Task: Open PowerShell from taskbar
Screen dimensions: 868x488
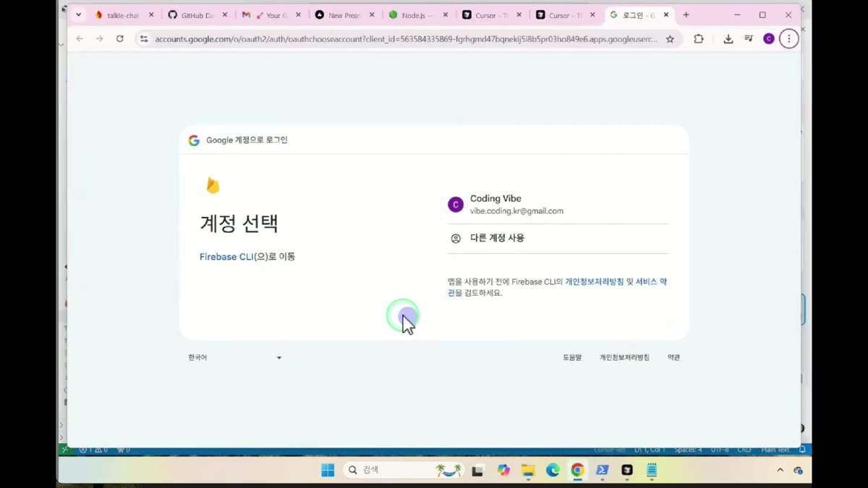Action: click(x=603, y=471)
